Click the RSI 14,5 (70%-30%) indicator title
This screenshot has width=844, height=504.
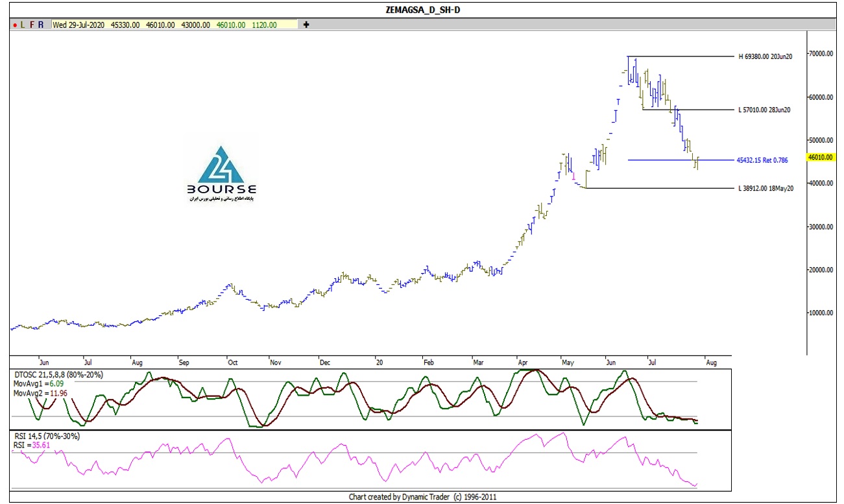click(x=47, y=437)
